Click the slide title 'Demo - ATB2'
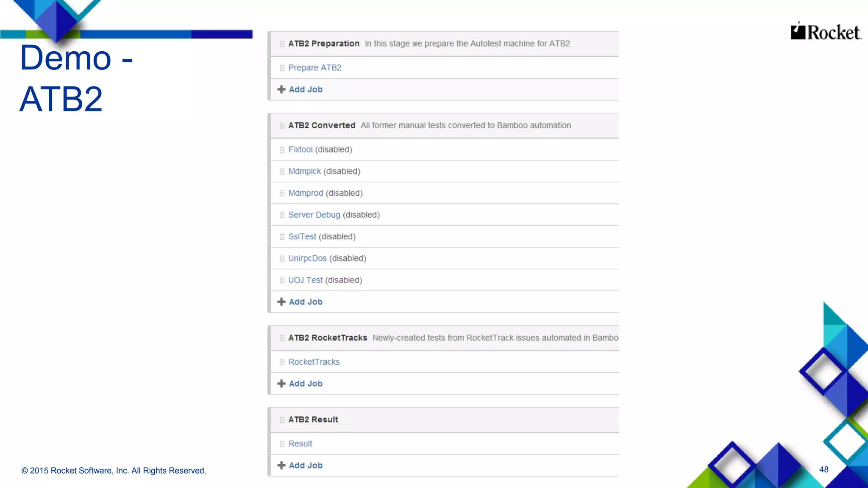 [x=76, y=78]
